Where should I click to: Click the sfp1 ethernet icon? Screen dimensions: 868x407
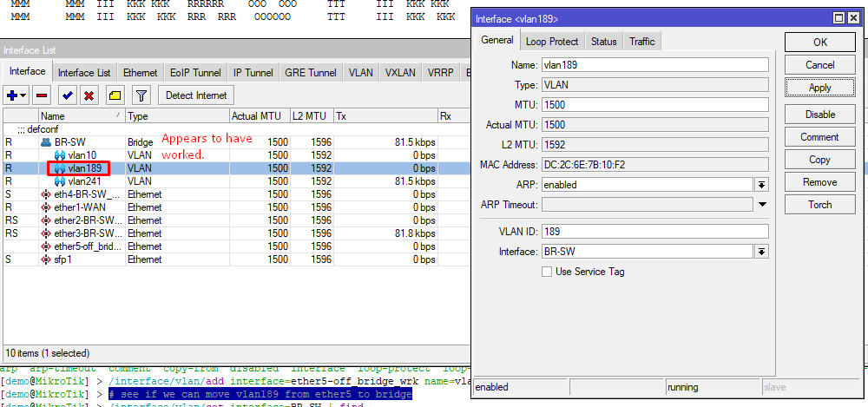click(x=46, y=259)
